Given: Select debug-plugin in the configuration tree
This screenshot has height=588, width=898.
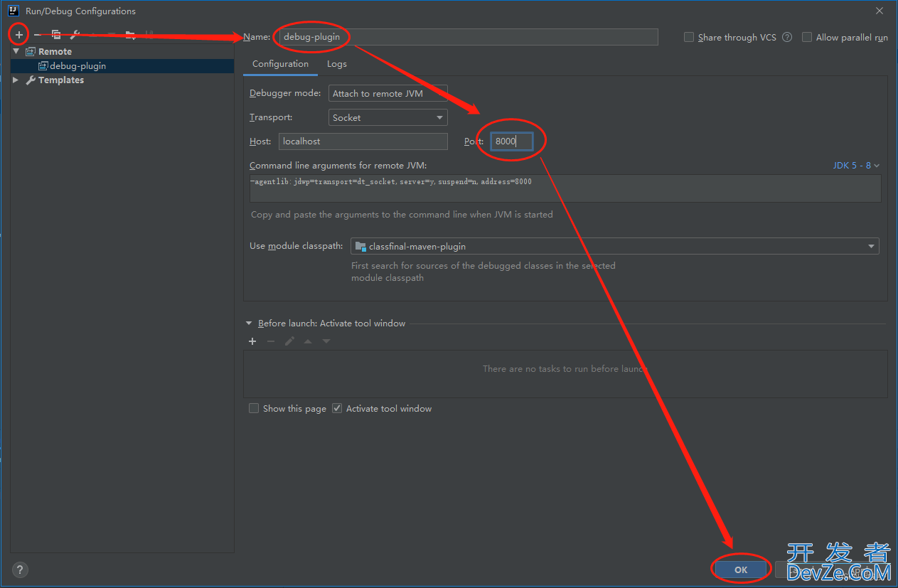Looking at the screenshot, I should point(122,65).
